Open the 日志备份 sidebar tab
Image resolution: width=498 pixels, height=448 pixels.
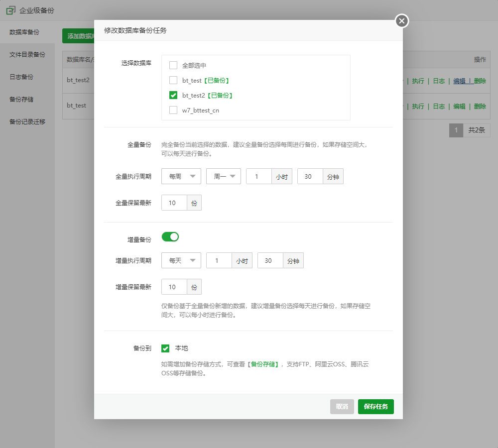(x=21, y=77)
